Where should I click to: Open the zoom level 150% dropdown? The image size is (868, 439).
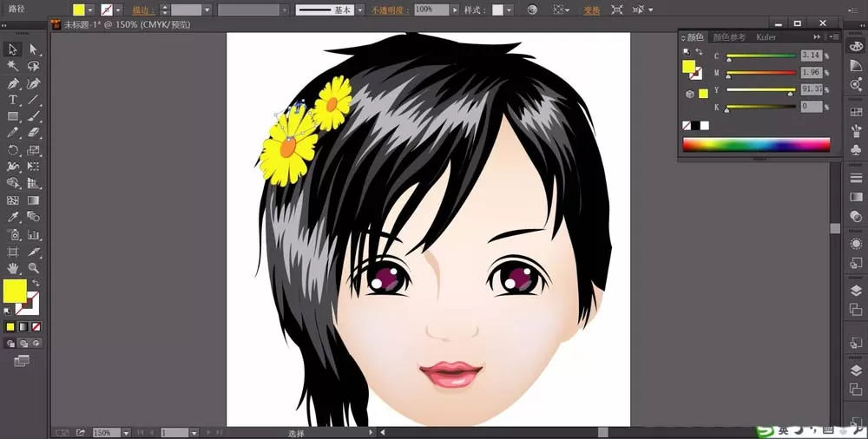[127, 432]
